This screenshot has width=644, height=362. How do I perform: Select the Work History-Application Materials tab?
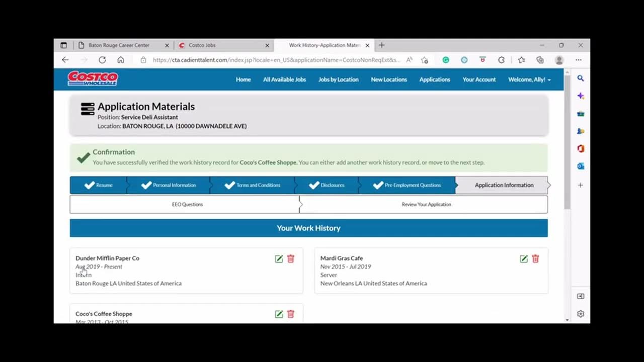(x=325, y=45)
